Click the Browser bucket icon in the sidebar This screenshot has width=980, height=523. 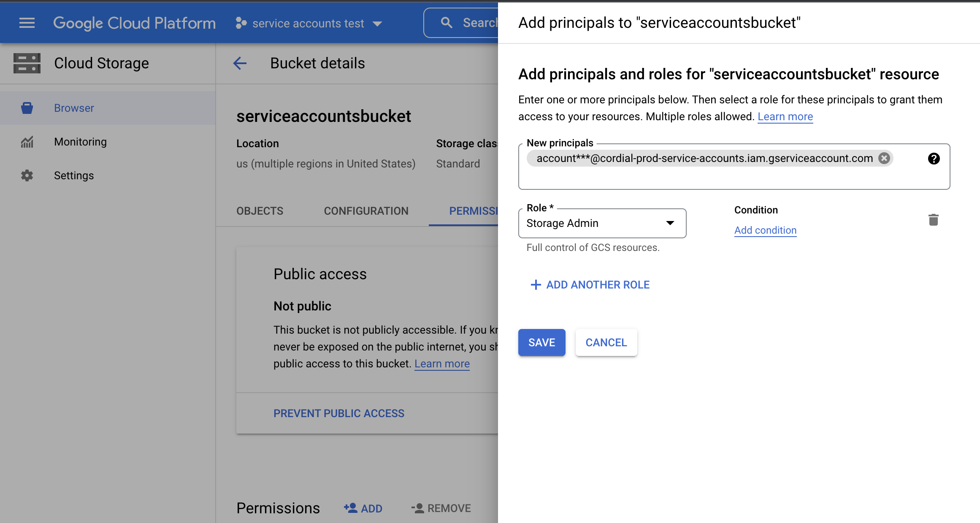[x=27, y=108]
